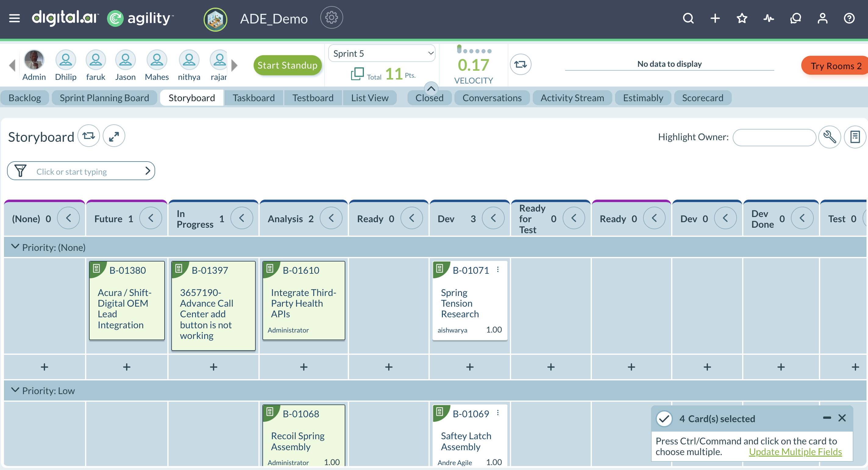Image resolution: width=868 pixels, height=470 pixels.
Task: Collapse the Analysis column
Action: 331,218
